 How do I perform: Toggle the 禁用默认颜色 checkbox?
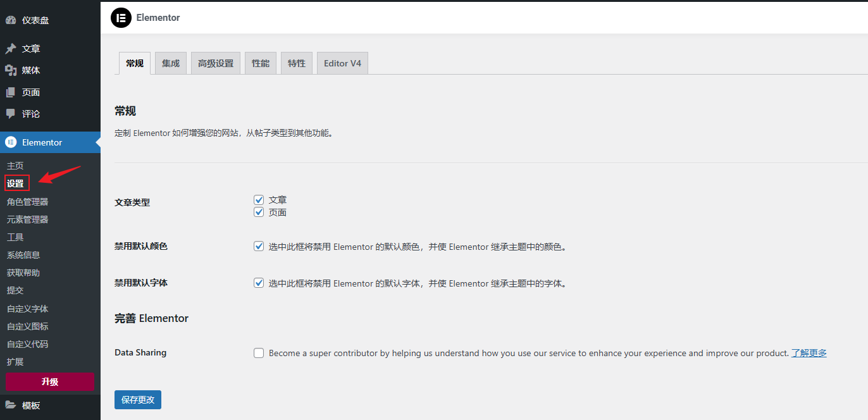point(259,247)
